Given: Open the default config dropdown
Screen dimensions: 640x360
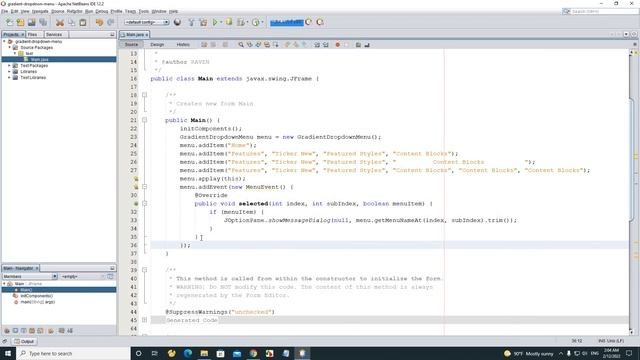Looking at the screenshot, I should click(147, 22).
